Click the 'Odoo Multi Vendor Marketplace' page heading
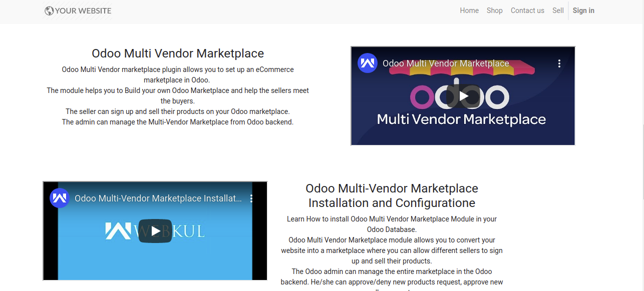The height and width of the screenshot is (291, 644). point(178,53)
